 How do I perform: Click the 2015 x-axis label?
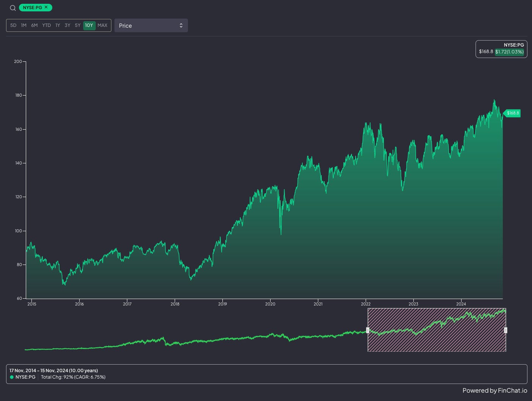(x=32, y=304)
